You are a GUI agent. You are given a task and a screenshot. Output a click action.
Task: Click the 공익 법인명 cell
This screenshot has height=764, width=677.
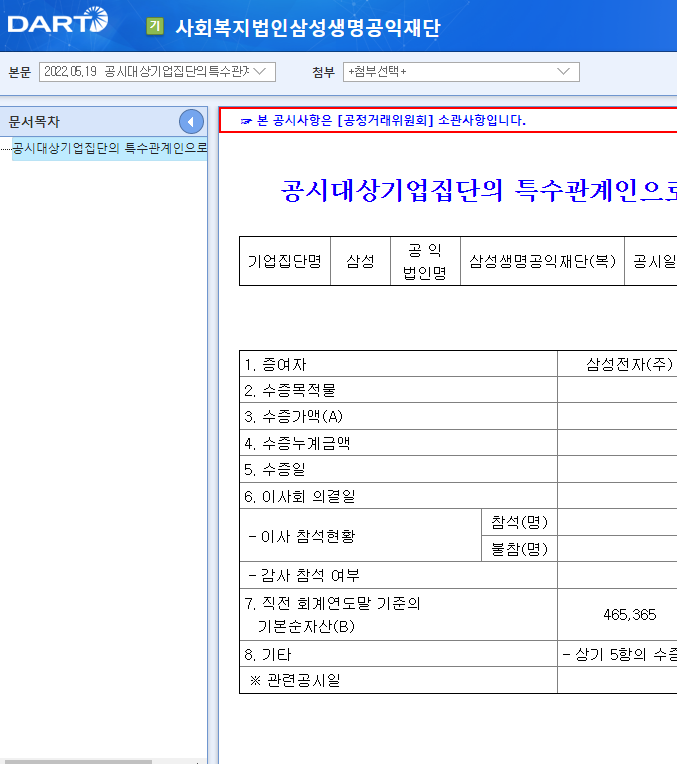click(x=426, y=261)
